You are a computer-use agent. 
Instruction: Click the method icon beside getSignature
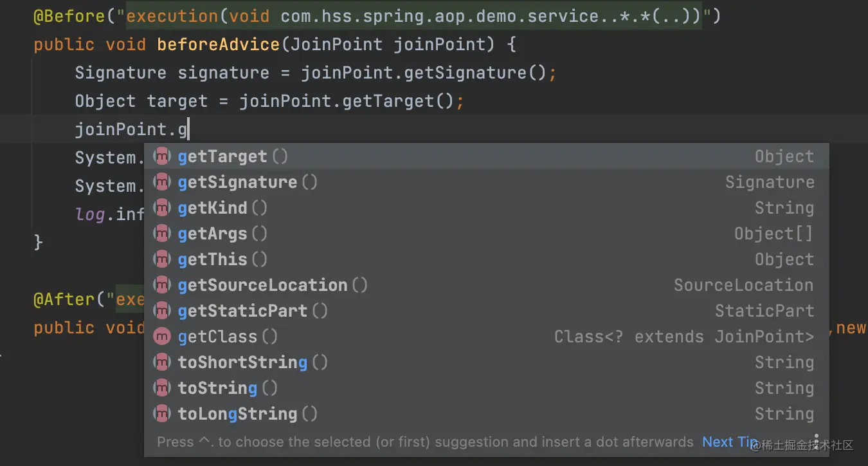click(162, 182)
